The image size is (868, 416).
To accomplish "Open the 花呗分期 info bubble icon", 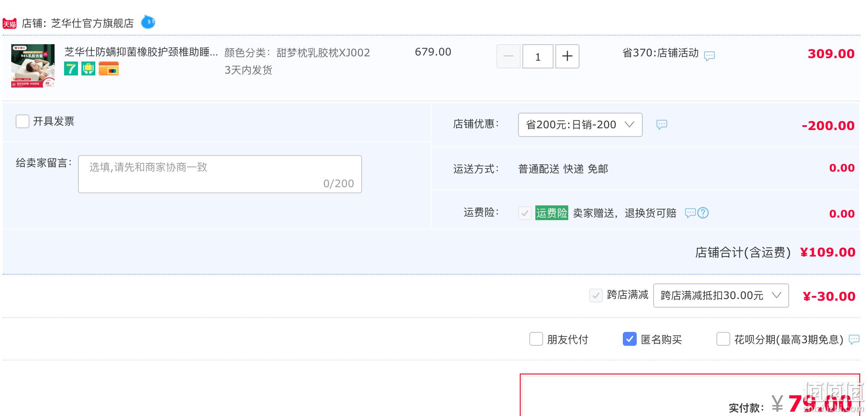I will click(854, 339).
